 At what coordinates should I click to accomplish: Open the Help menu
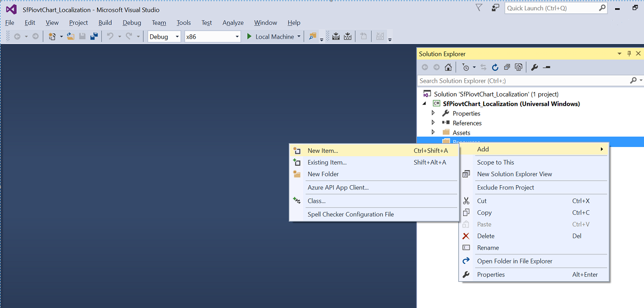(294, 23)
